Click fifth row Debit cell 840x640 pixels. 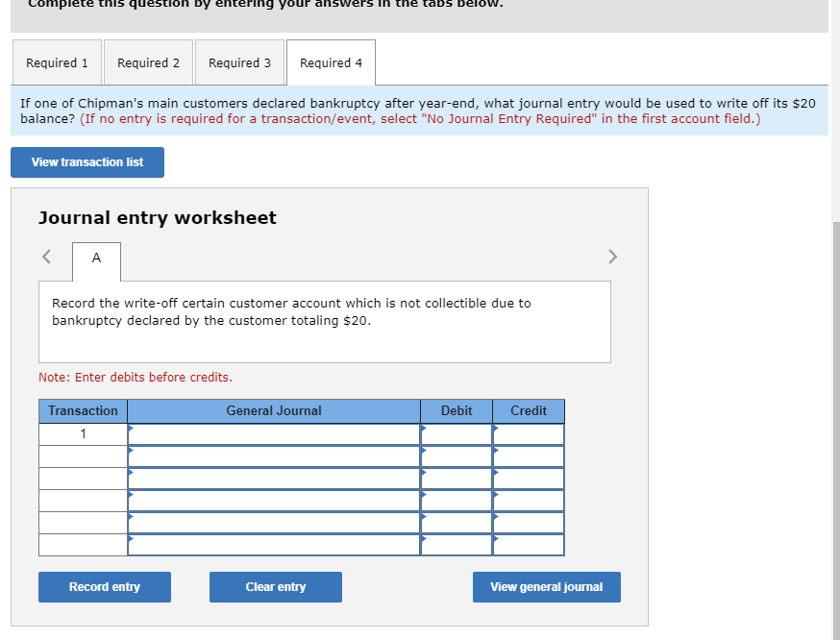click(x=457, y=523)
